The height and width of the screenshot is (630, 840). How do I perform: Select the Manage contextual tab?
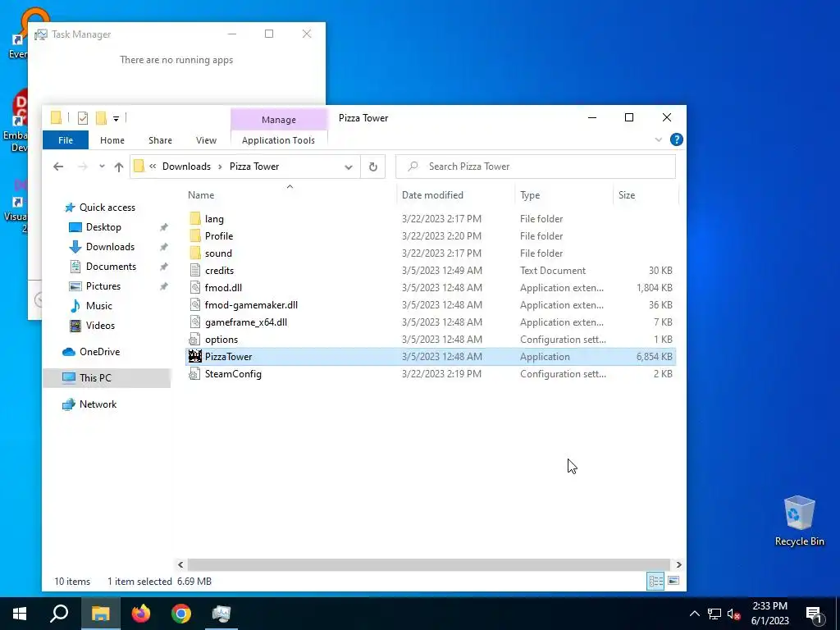pyautogui.click(x=279, y=120)
